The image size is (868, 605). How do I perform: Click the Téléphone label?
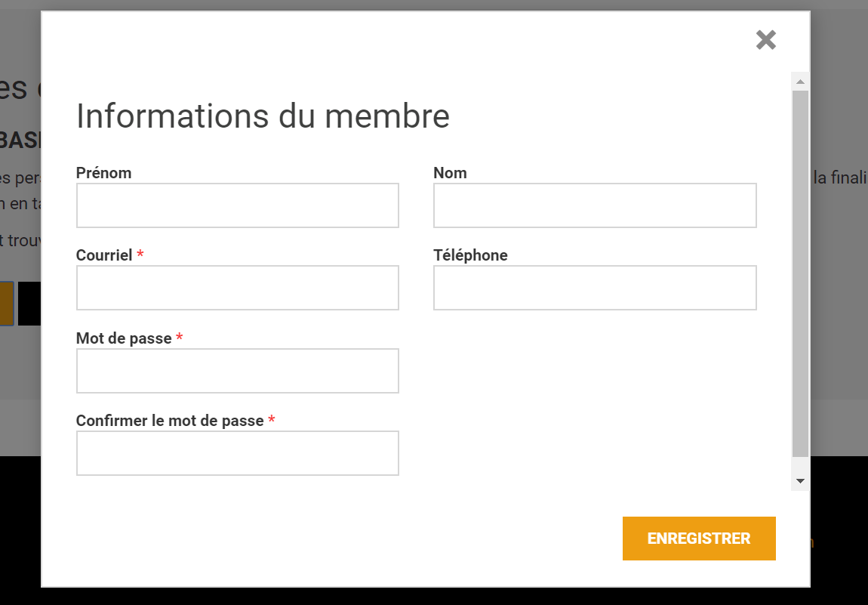(470, 255)
